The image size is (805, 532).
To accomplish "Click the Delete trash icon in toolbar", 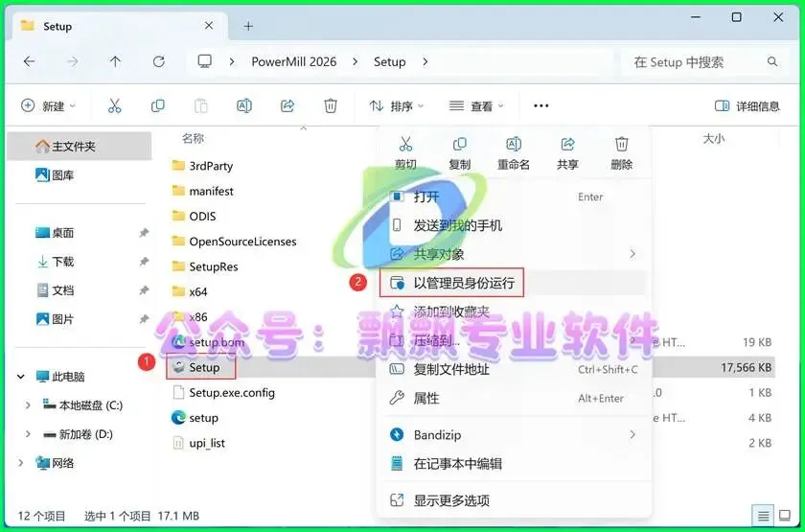I will pyautogui.click(x=331, y=106).
